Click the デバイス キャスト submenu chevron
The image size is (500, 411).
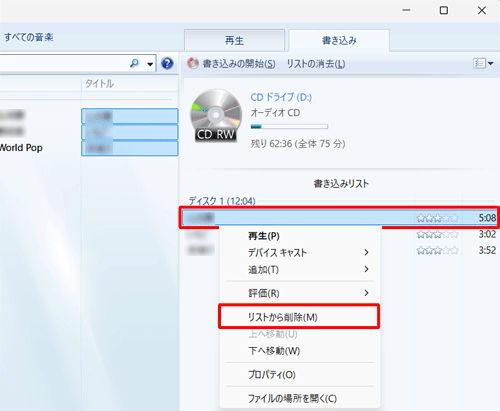pyautogui.click(x=366, y=252)
